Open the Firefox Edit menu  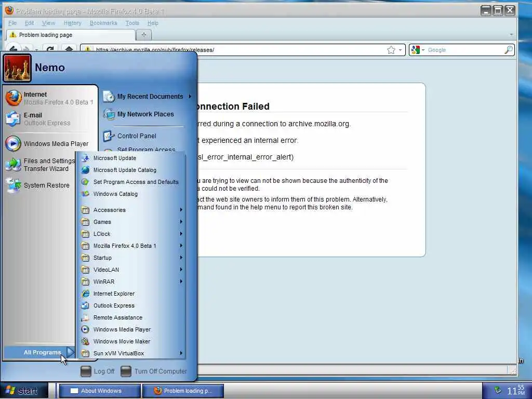pyautogui.click(x=29, y=23)
